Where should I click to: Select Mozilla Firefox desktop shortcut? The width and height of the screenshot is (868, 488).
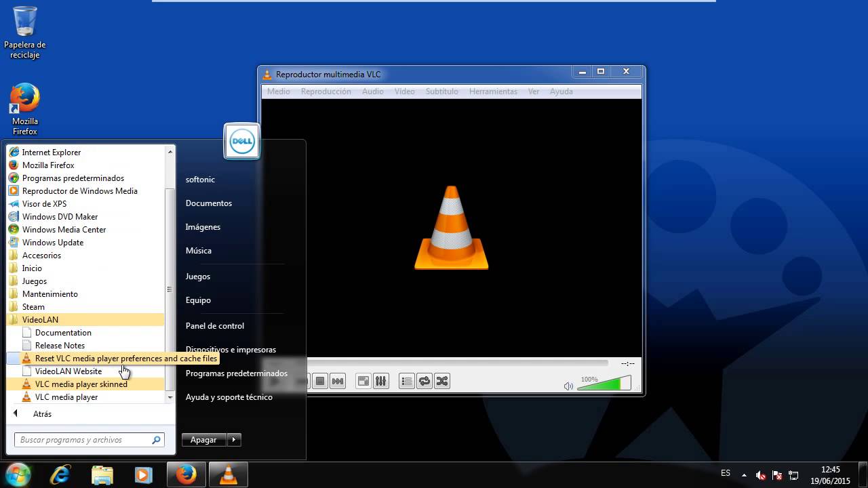[25, 110]
